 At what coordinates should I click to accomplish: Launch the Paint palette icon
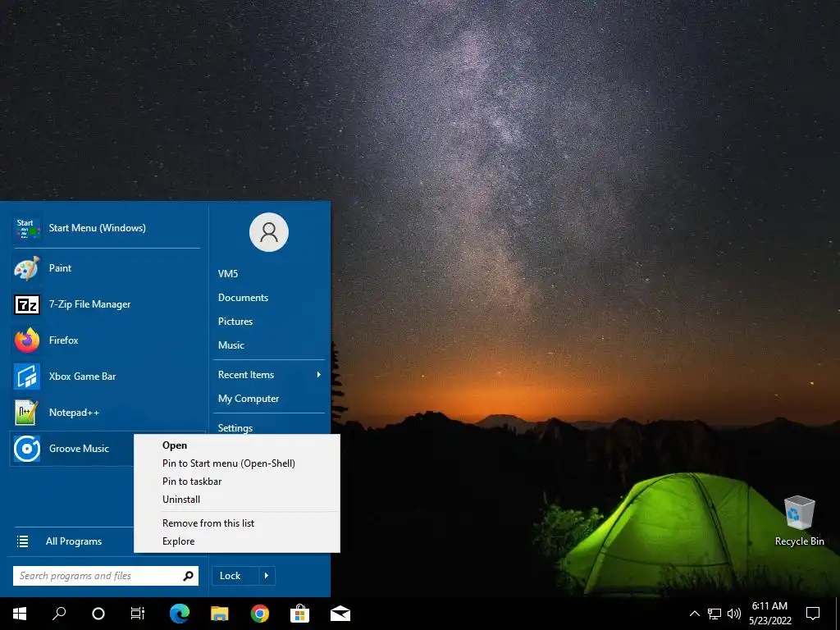[x=27, y=268]
